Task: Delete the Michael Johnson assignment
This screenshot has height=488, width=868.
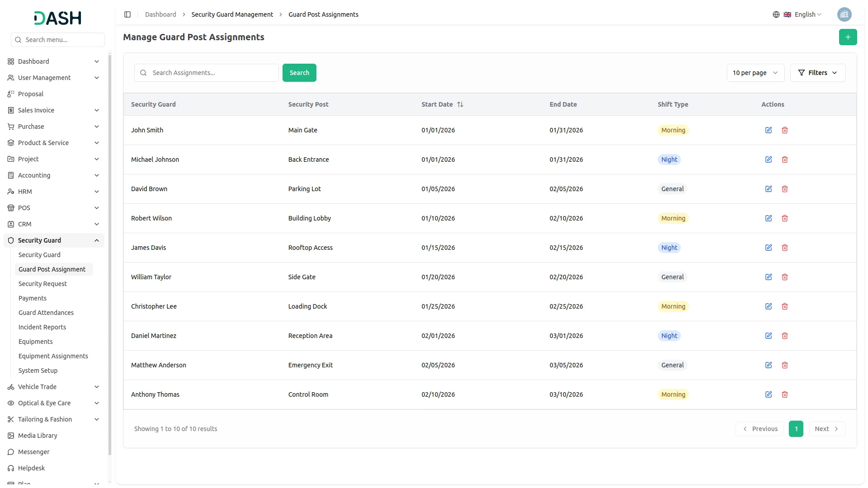Action: pos(784,160)
